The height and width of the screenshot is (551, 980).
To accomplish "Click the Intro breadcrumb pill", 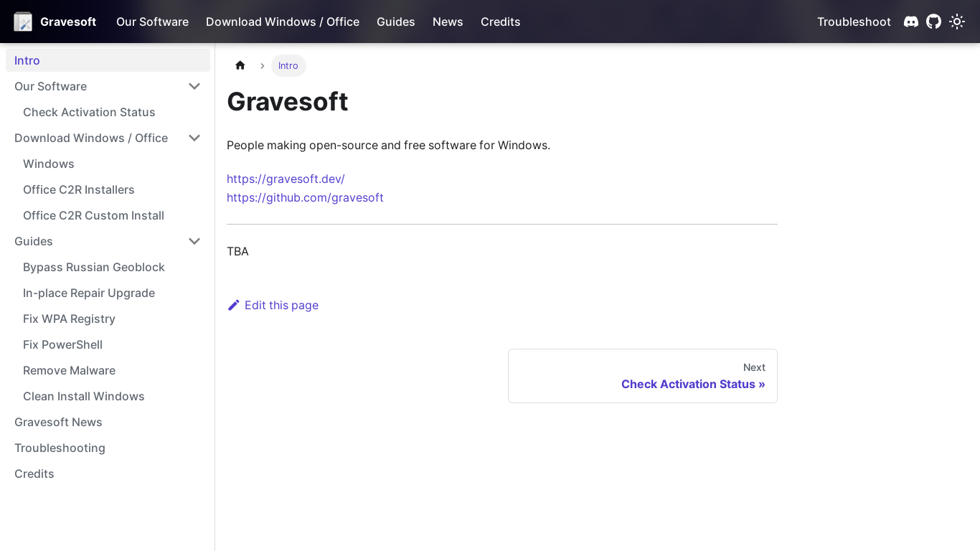I will 288,65.
